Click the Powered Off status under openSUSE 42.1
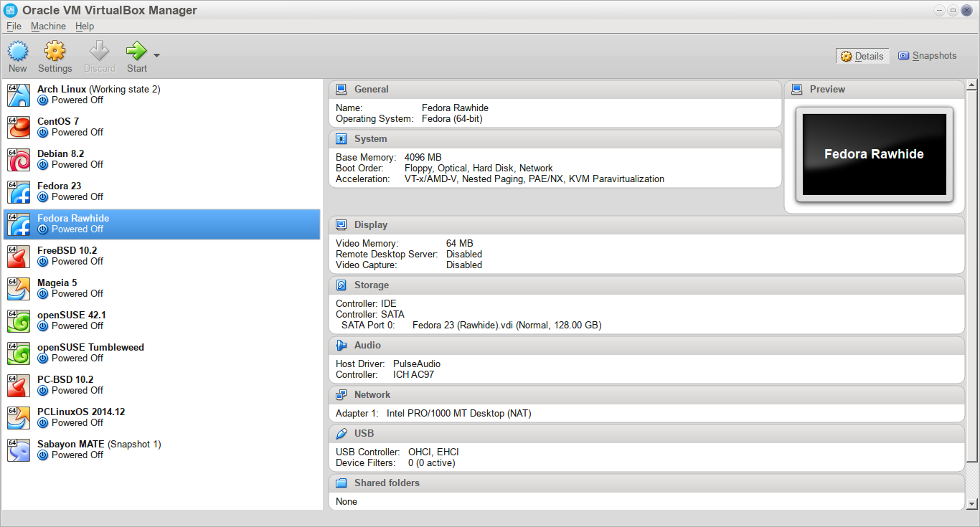980x527 pixels. (x=77, y=326)
